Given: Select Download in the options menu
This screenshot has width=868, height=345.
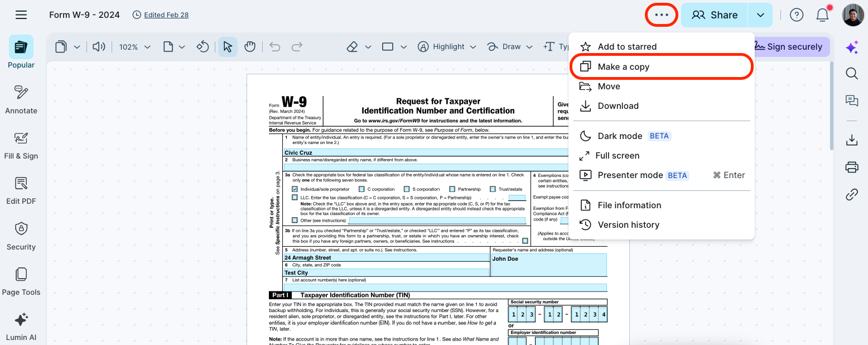Looking at the screenshot, I should (662, 106).
